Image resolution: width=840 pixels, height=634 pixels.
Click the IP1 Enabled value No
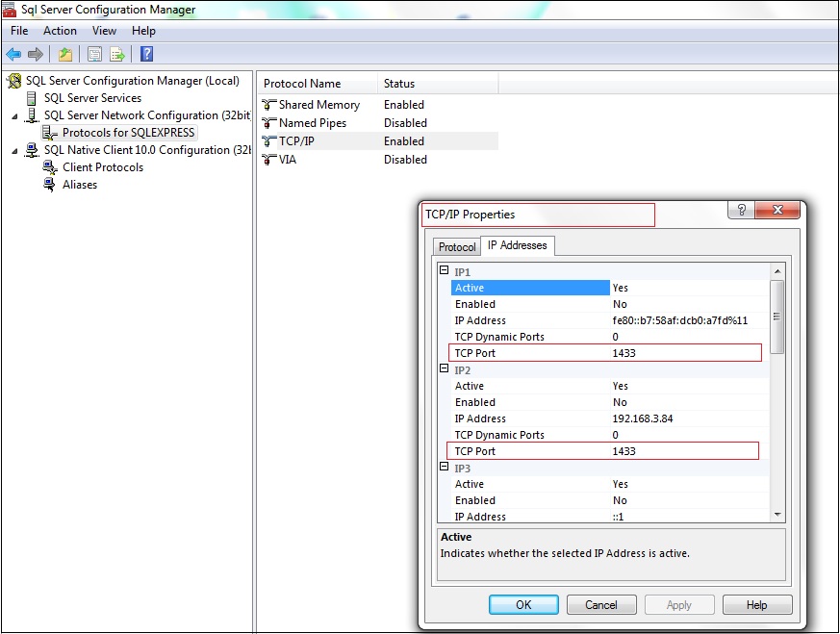pyautogui.click(x=620, y=304)
